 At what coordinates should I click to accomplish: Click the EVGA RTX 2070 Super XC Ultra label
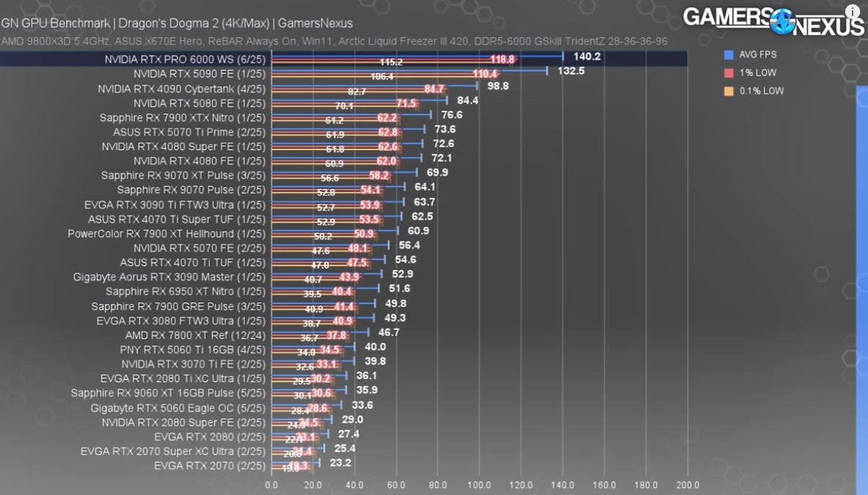[174, 451]
